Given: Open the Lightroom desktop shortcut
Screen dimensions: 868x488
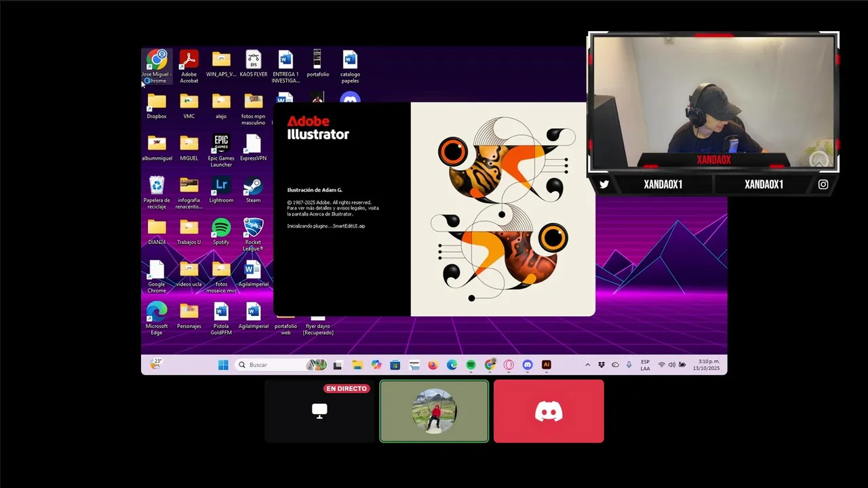Looking at the screenshot, I should [x=221, y=190].
